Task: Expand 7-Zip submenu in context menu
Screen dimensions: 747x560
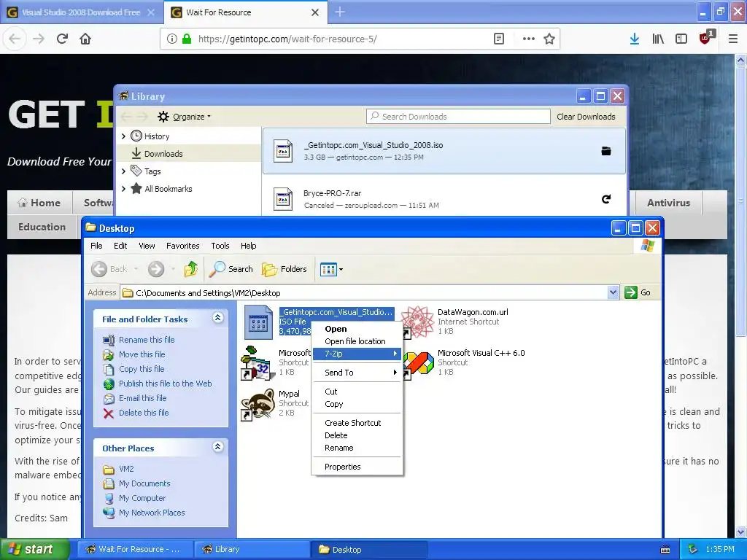Action: point(356,354)
